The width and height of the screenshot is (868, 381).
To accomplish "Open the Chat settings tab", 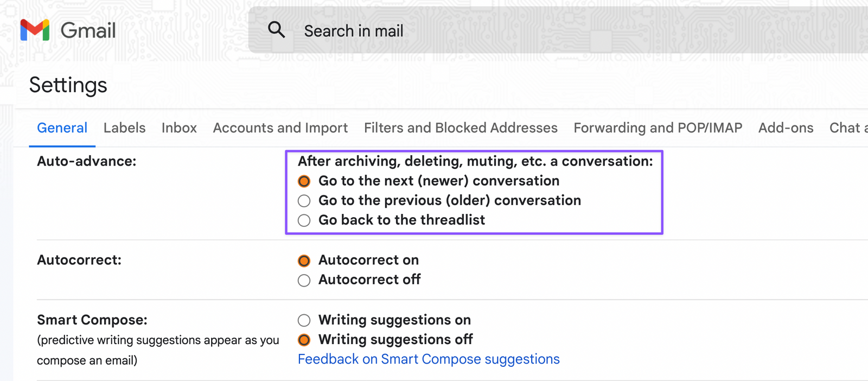I will click(x=846, y=128).
